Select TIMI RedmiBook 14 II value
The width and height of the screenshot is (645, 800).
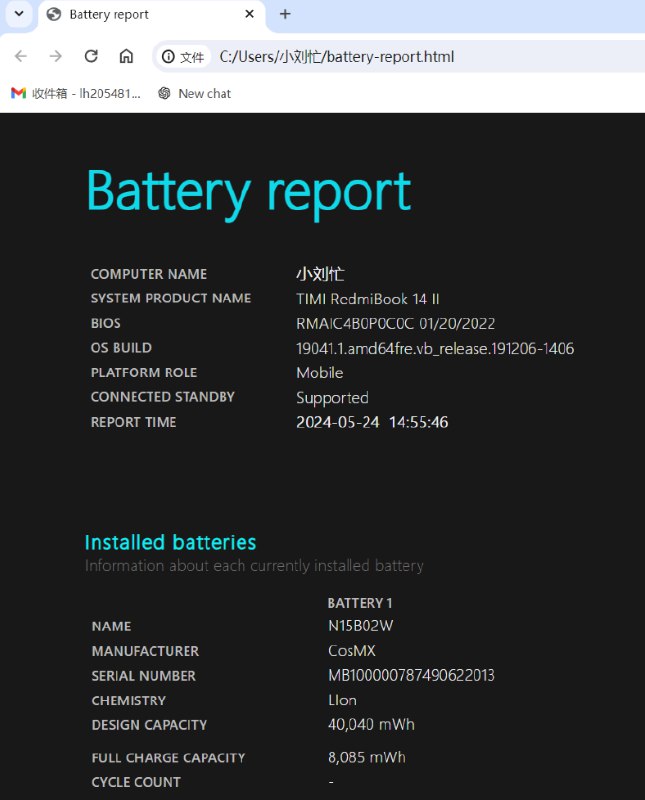point(368,299)
